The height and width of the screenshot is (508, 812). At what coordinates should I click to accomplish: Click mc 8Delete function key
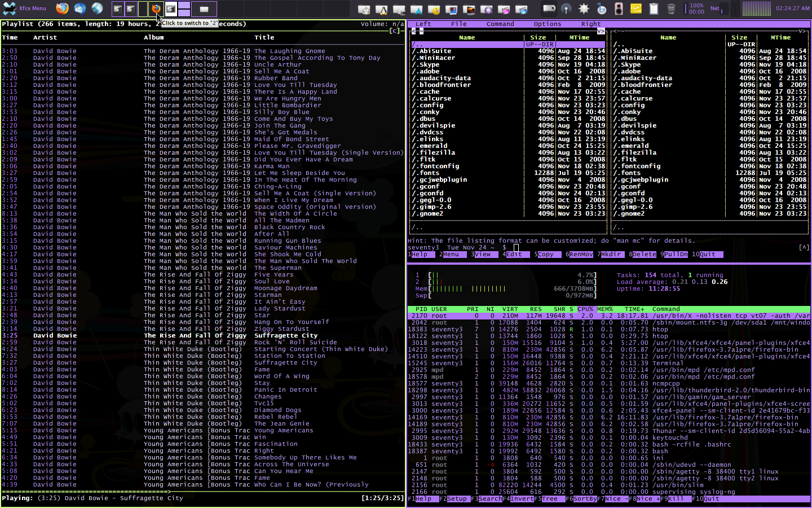642,255
